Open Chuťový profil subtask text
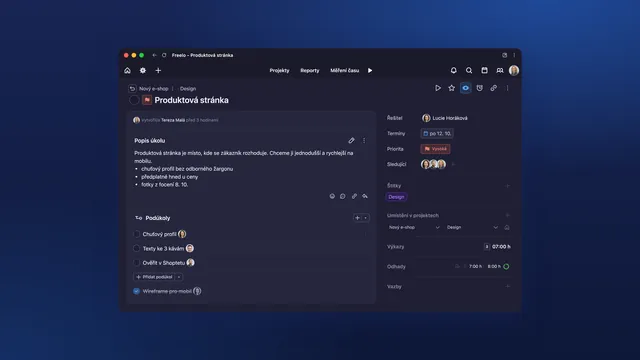640x360 pixels. [160, 234]
